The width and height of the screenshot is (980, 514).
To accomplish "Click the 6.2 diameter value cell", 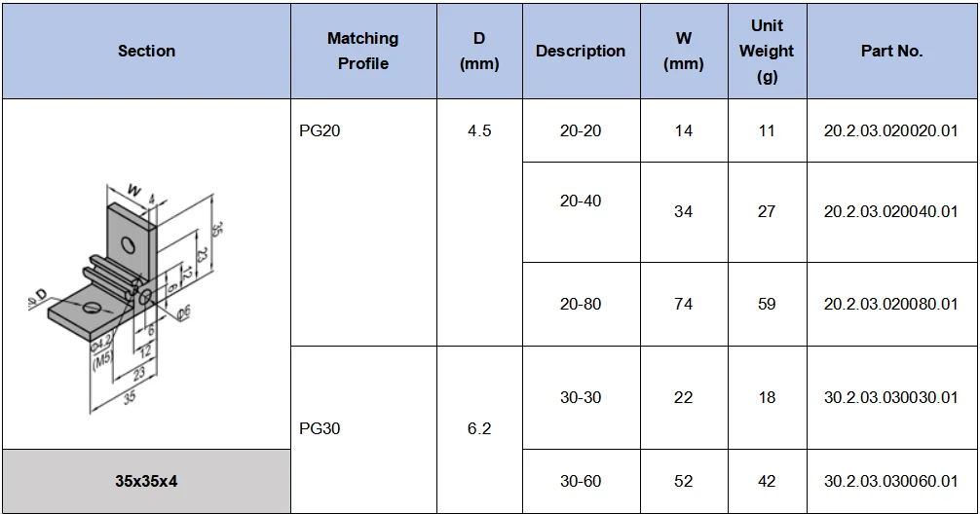I will [479, 428].
